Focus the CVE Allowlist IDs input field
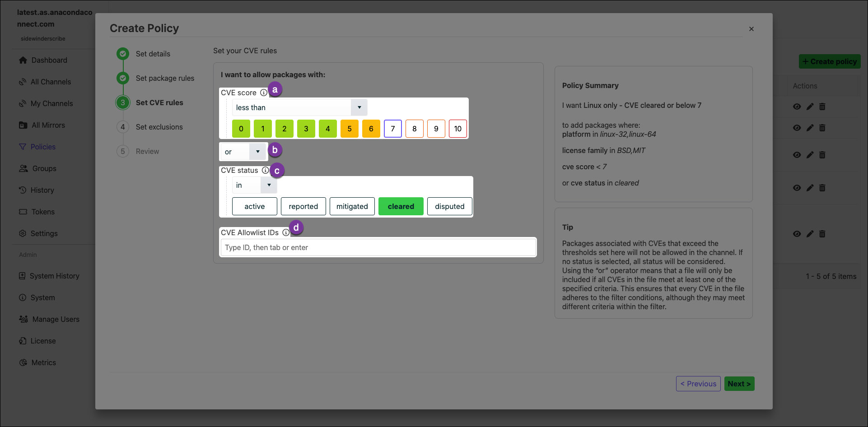 [378, 247]
